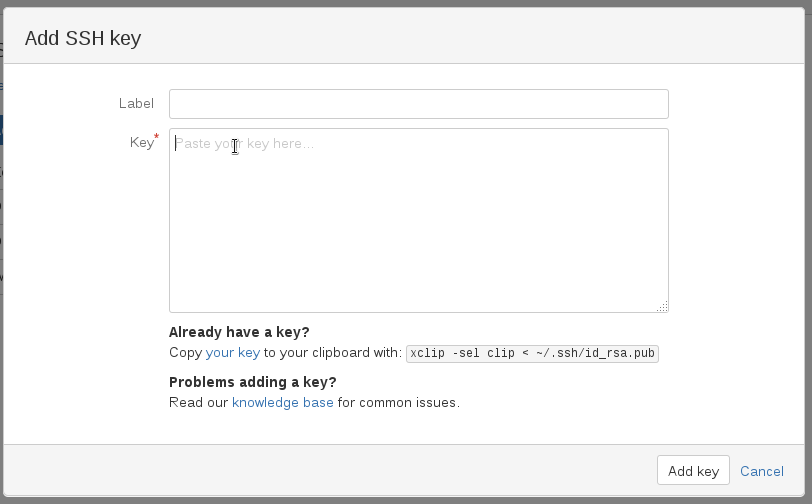The image size is (812, 504).
Task: Click the "Add SSH key" dialog title
Action: point(83,39)
